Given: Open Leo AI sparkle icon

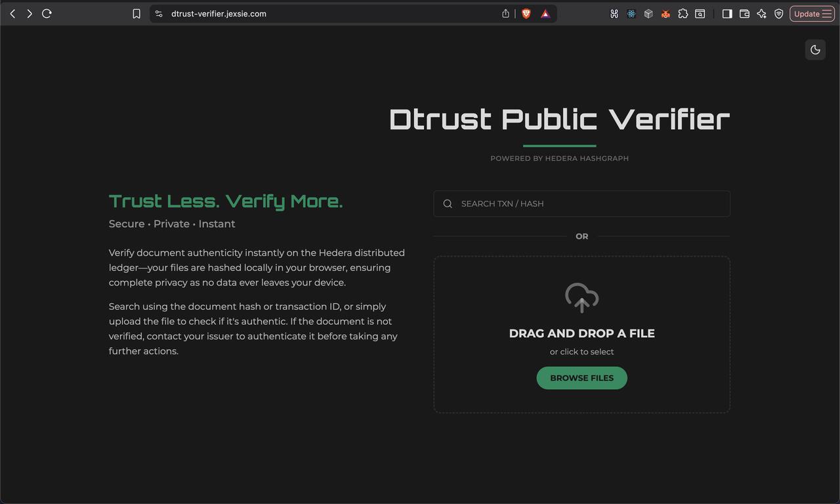Looking at the screenshot, I should click(761, 14).
